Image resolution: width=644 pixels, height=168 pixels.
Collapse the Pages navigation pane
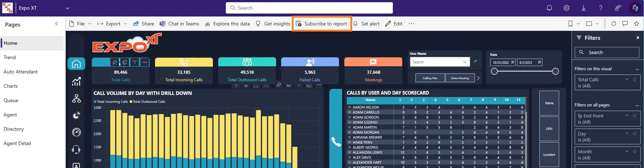tap(56, 24)
